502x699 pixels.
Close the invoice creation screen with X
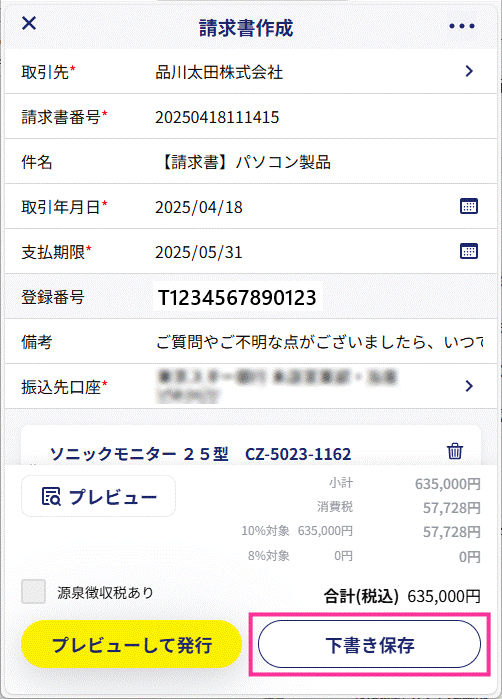(29, 23)
